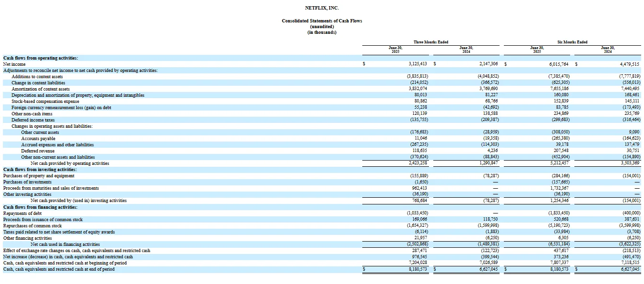Select the Net income row label

[x=11, y=64]
